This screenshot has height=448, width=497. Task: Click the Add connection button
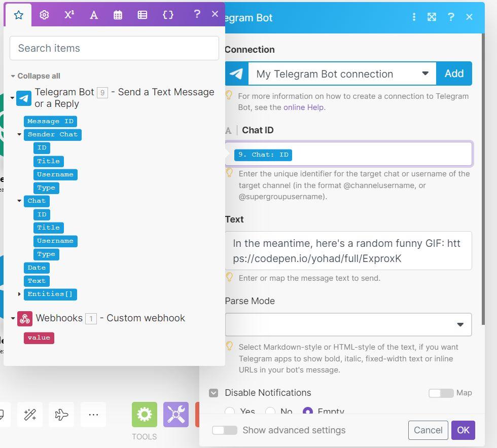[x=454, y=74]
